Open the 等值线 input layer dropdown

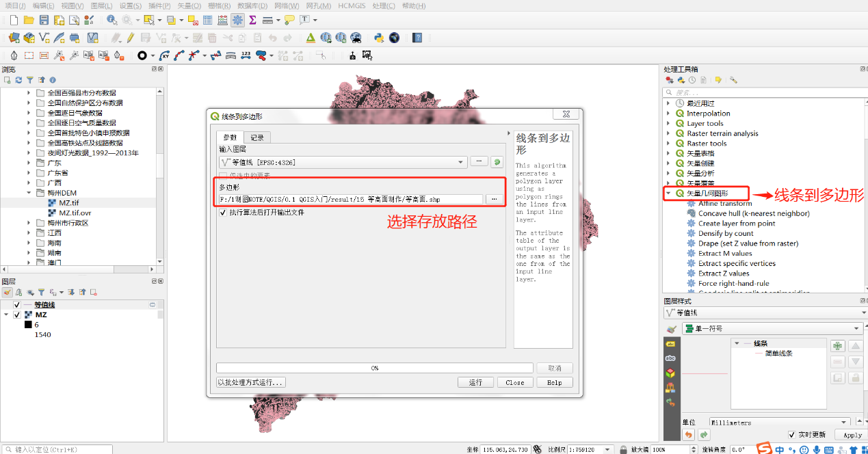click(x=462, y=162)
